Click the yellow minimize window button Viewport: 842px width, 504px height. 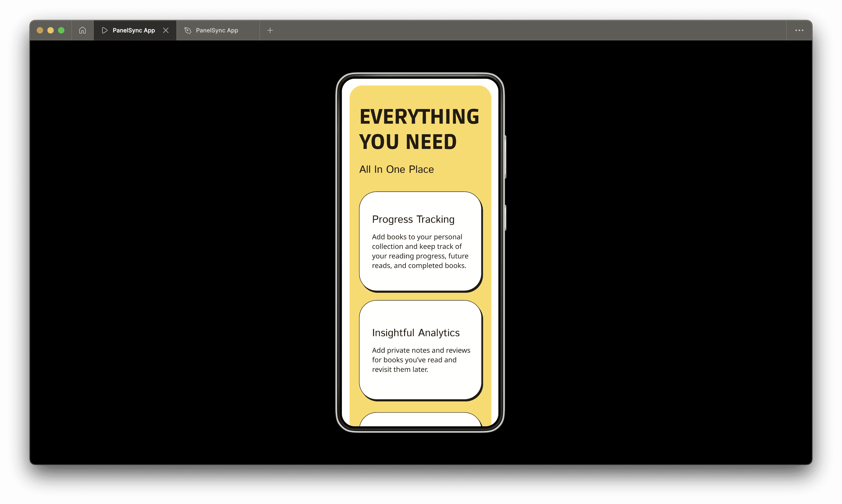(50, 30)
